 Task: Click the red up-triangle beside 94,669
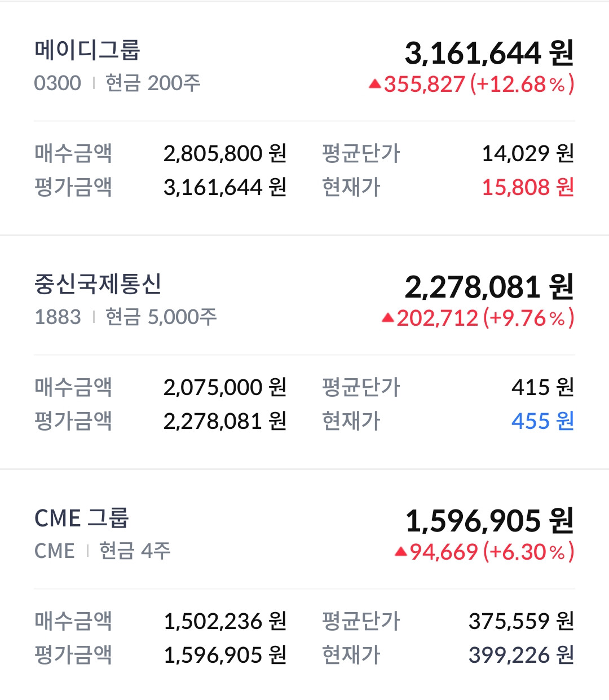[x=400, y=552]
